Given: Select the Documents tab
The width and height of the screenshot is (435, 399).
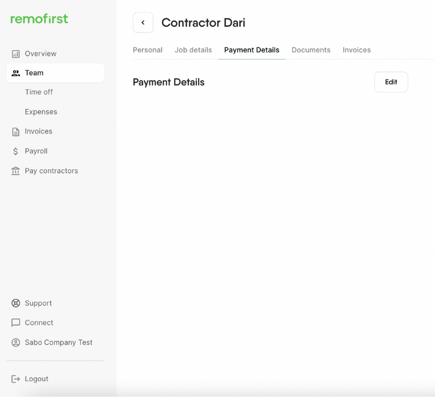Looking at the screenshot, I should (x=311, y=50).
